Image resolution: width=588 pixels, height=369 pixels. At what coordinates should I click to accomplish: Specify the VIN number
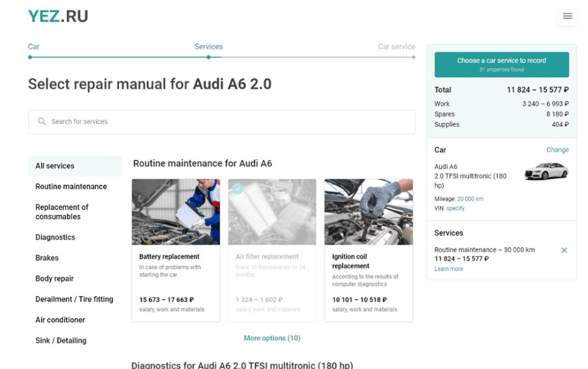[456, 208]
